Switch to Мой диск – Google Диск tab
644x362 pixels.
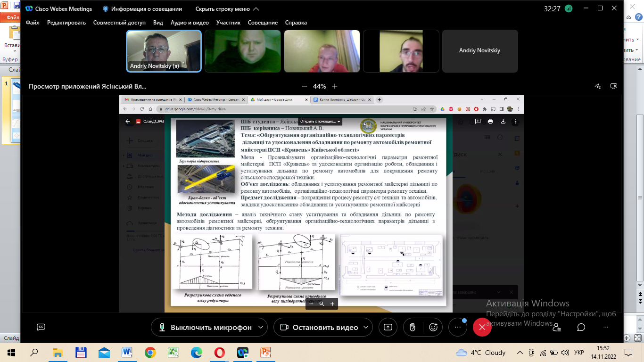(x=278, y=99)
